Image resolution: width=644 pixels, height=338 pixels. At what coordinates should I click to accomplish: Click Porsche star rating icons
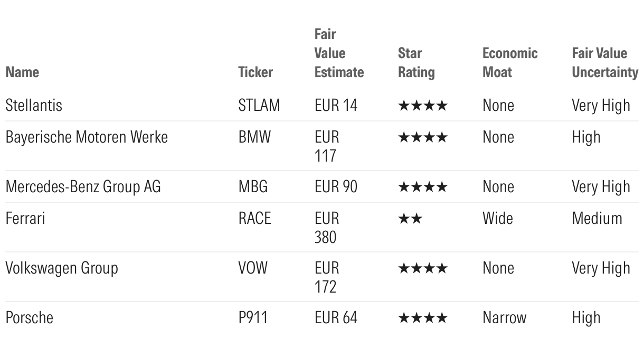[x=422, y=318]
